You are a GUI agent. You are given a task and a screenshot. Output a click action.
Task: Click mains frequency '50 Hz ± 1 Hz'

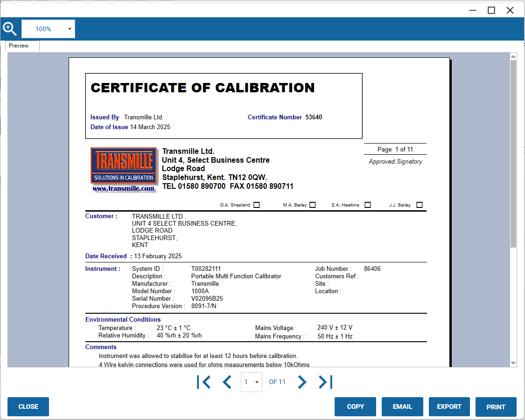(335, 337)
